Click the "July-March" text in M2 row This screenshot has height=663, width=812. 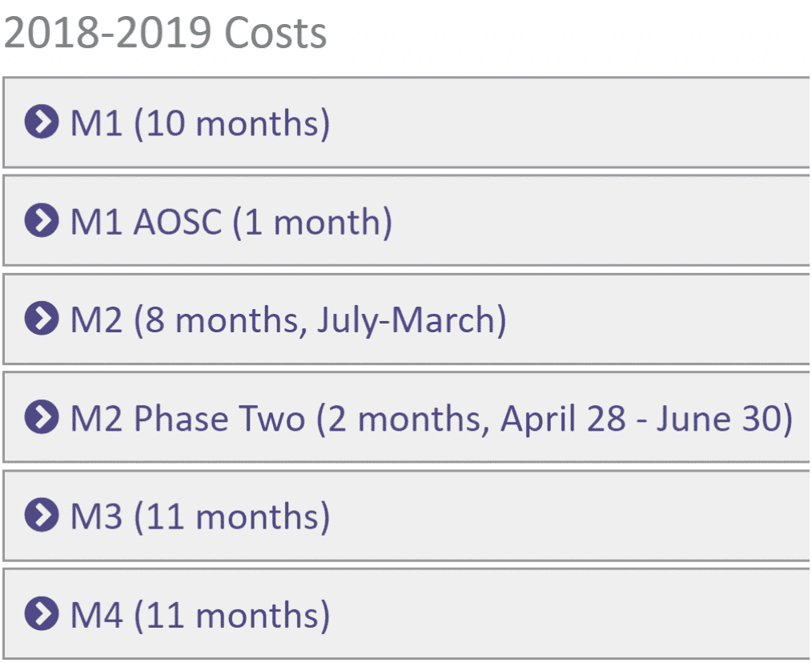pyautogui.click(x=404, y=320)
